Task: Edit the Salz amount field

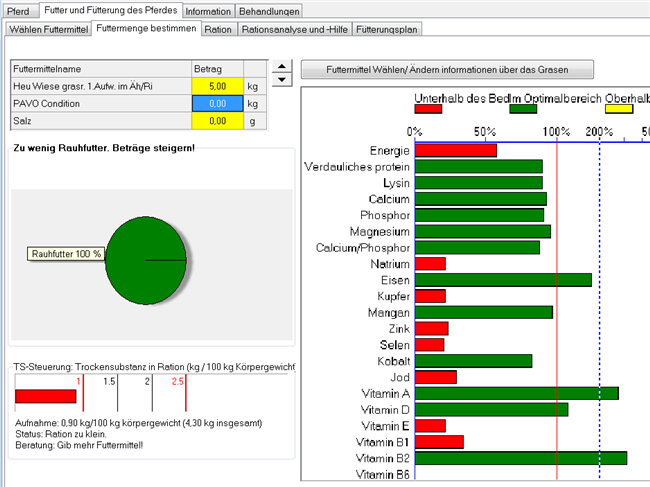Action: tap(218, 121)
